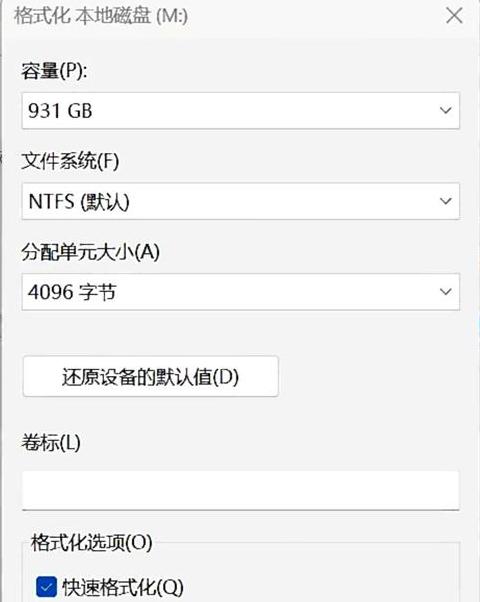Focus the empty 卷标 text field
This screenshot has width=480, height=602.
tap(241, 490)
